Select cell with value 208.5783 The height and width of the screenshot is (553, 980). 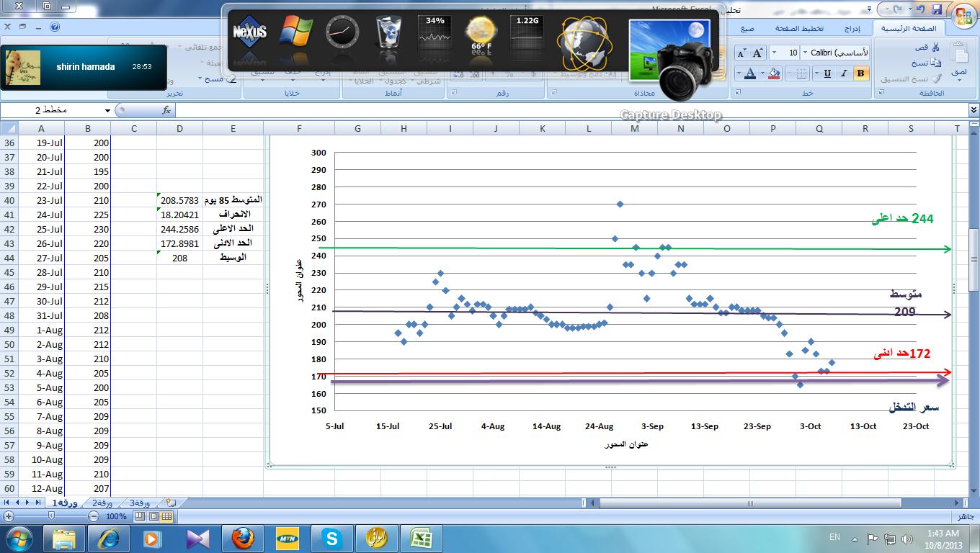coord(179,200)
